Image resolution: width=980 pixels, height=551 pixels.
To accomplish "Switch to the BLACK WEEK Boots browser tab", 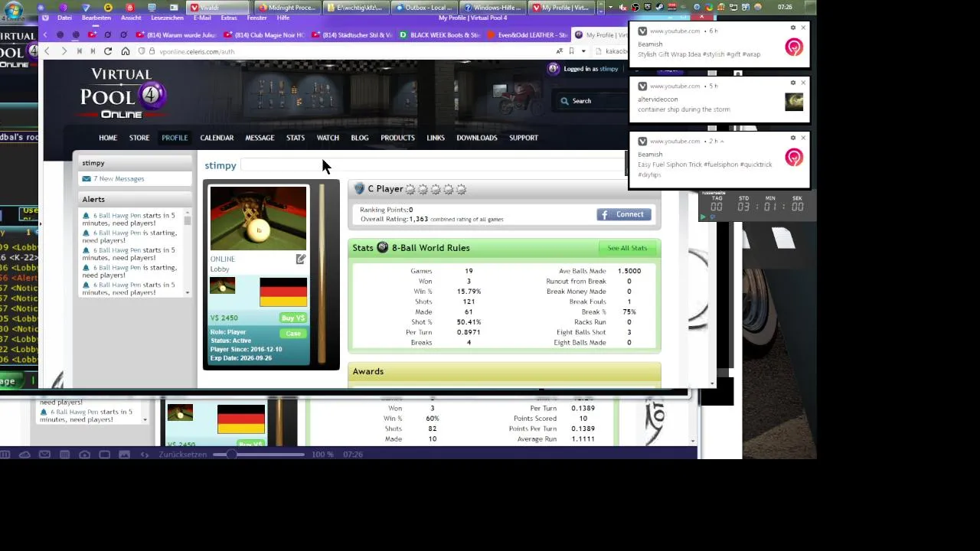I will pyautogui.click(x=439, y=34).
